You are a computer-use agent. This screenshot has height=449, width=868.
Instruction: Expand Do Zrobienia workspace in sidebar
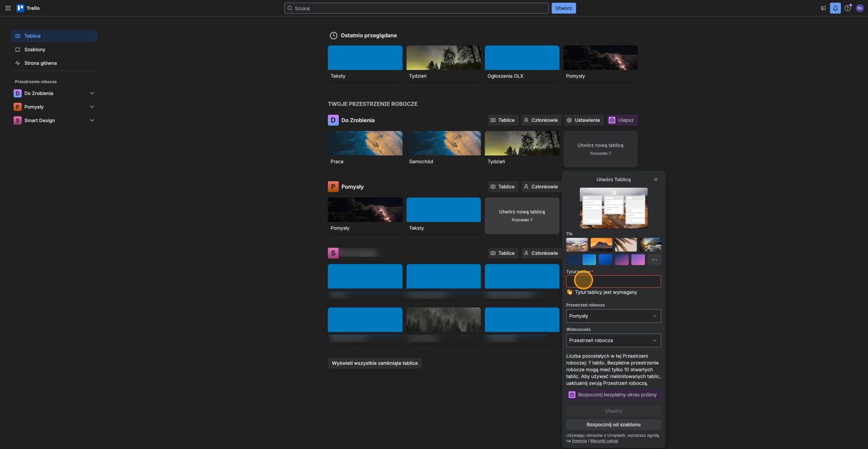point(92,93)
